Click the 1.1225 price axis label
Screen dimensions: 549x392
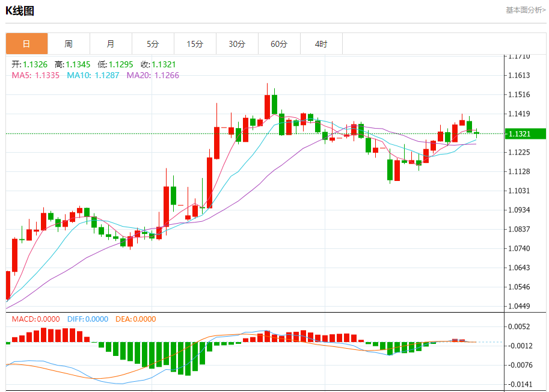(520, 152)
